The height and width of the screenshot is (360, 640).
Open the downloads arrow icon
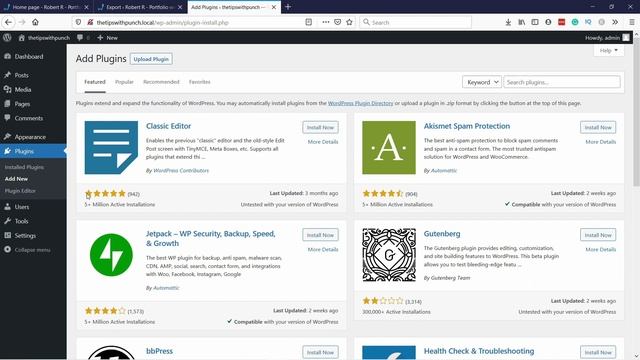click(508, 22)
